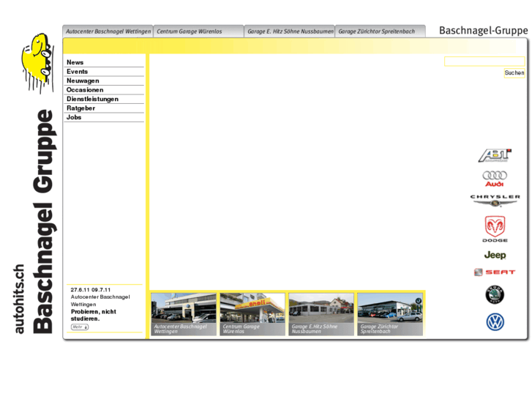
Task: Click the search text field
Action: (x=484, y=61)
